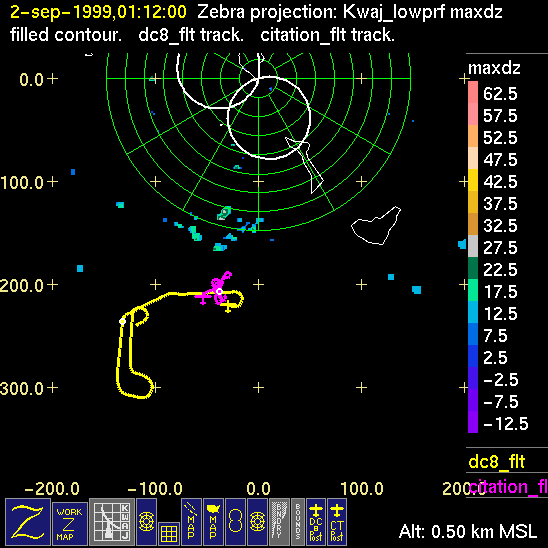Click the citation_flt track text in title
The width and height of the screenshot is (548, 548).
pyautogui.click(x=327, y=35)
